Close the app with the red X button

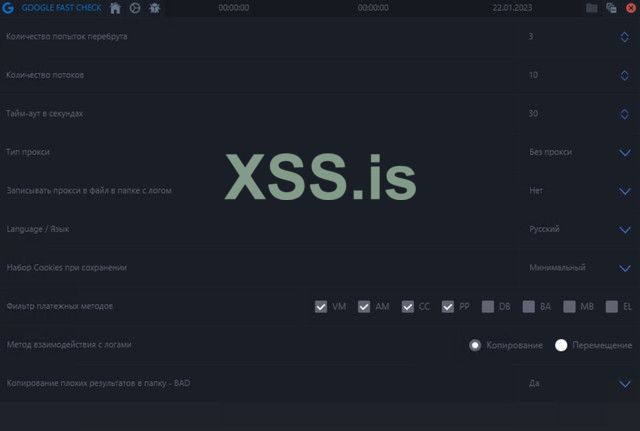click(x=631, y=8)
